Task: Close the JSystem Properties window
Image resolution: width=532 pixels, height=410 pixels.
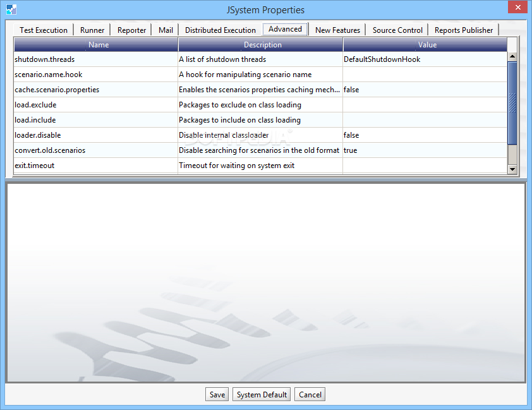Action: tap(517, 7)
